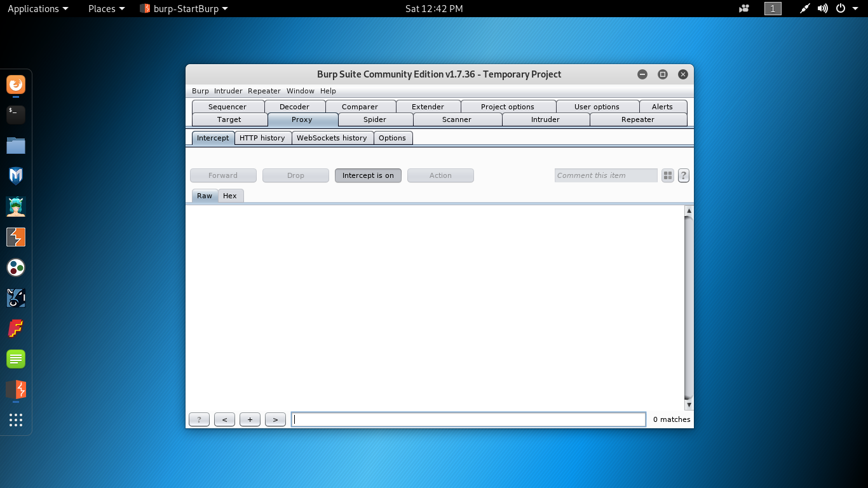This screenshot has width=868, height=488.
Task: Open the Files application from the dock
Action: 15,146
